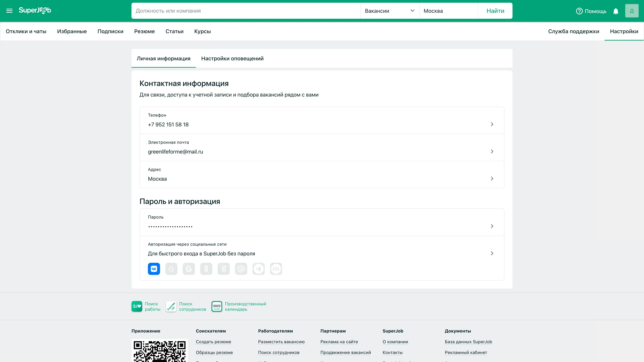644x362 pixels.
Task: Open the Резюме menu item
Action: pos(144,31)
